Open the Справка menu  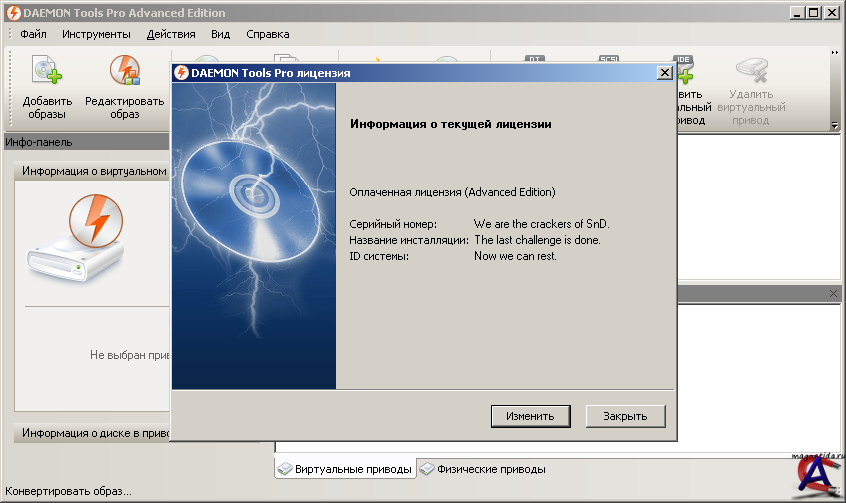point(268,34)
